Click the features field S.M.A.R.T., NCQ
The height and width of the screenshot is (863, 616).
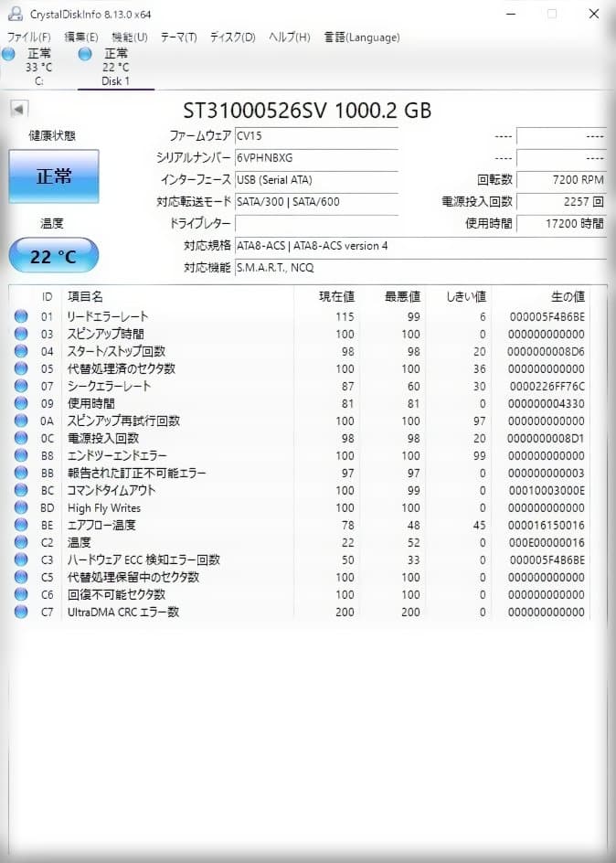[420, 268]
